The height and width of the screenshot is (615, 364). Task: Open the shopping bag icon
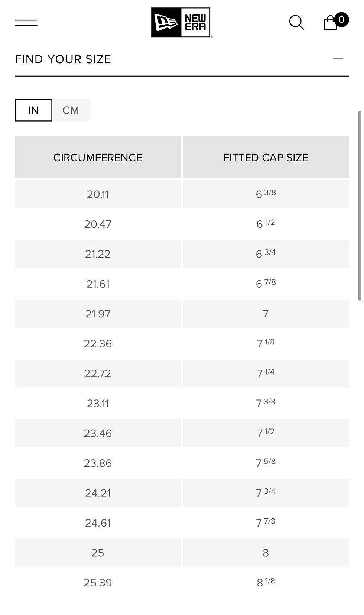click(330, 23)
